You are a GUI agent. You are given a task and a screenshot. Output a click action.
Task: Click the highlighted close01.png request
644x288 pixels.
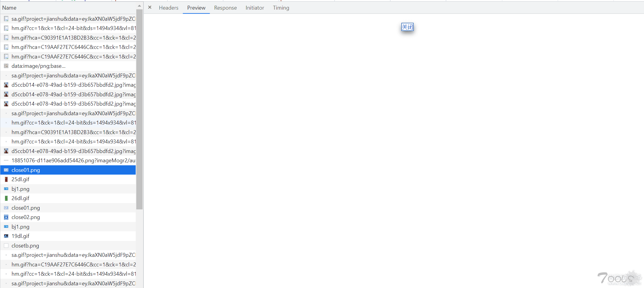click(68, 170)
